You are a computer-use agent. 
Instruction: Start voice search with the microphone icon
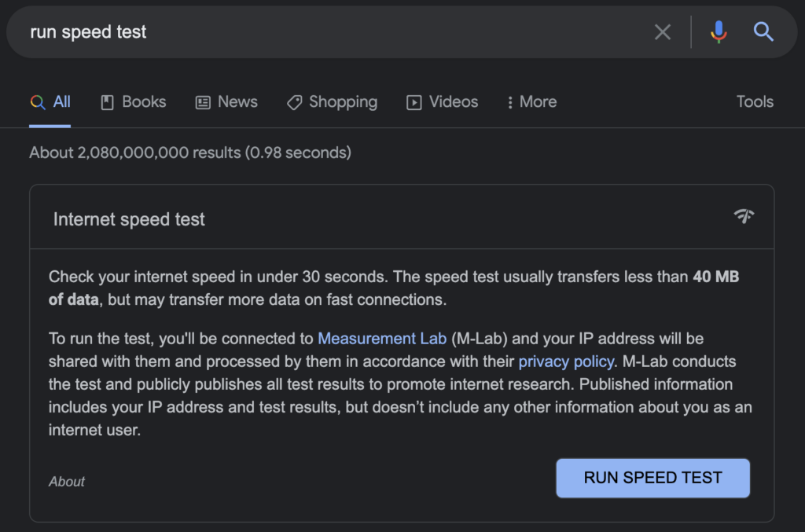(x=719, y=32)
